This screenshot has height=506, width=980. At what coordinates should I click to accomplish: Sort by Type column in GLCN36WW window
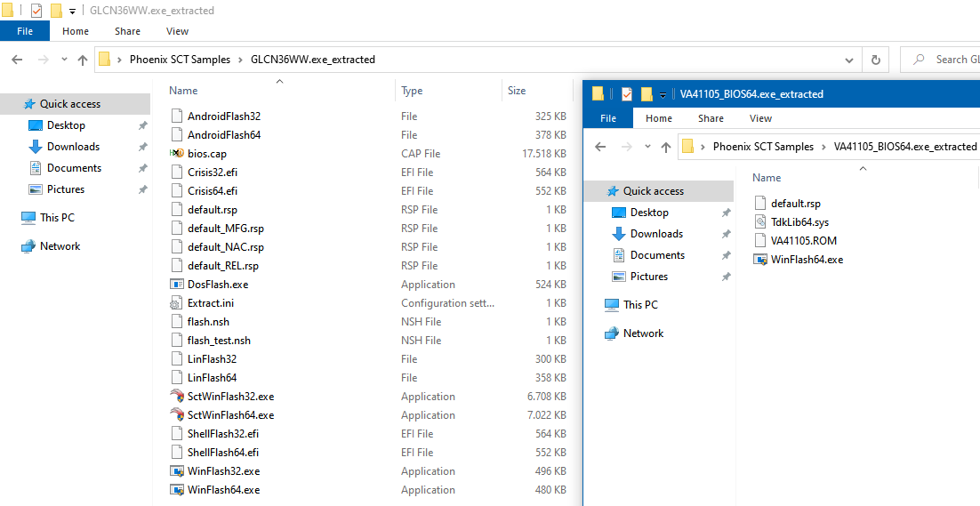click(412, 91)
